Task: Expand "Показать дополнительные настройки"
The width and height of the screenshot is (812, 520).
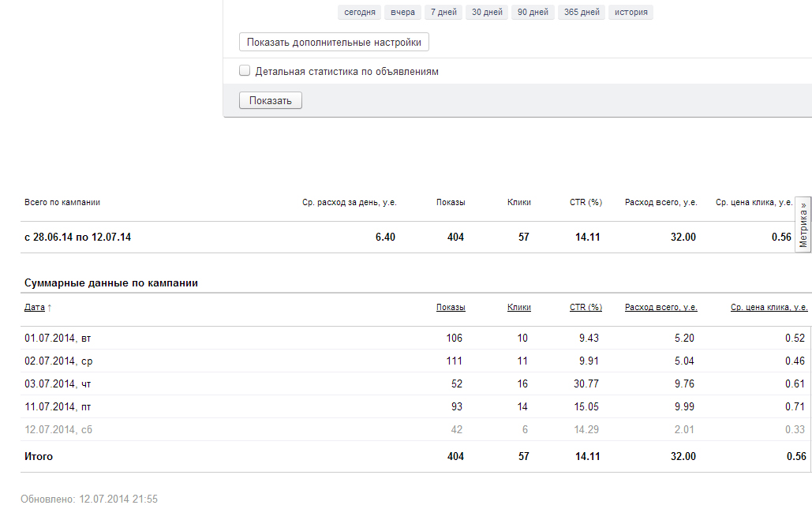Action: [334, 42]
